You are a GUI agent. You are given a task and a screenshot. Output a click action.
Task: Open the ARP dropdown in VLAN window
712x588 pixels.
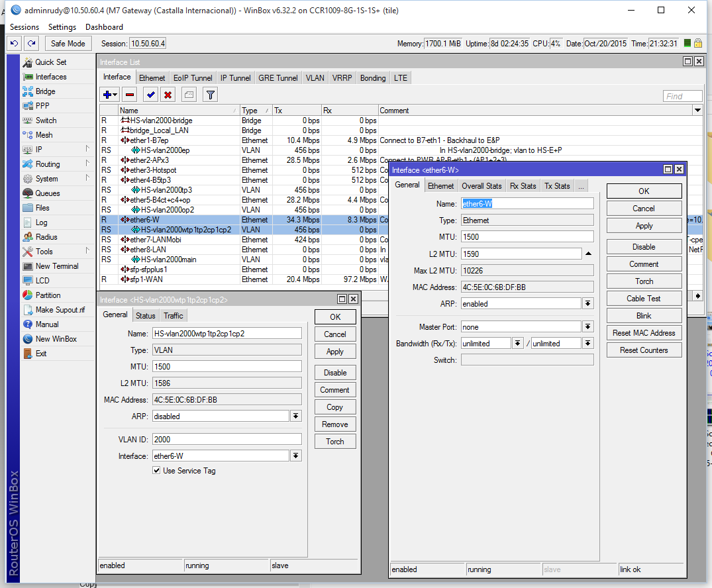295,416
